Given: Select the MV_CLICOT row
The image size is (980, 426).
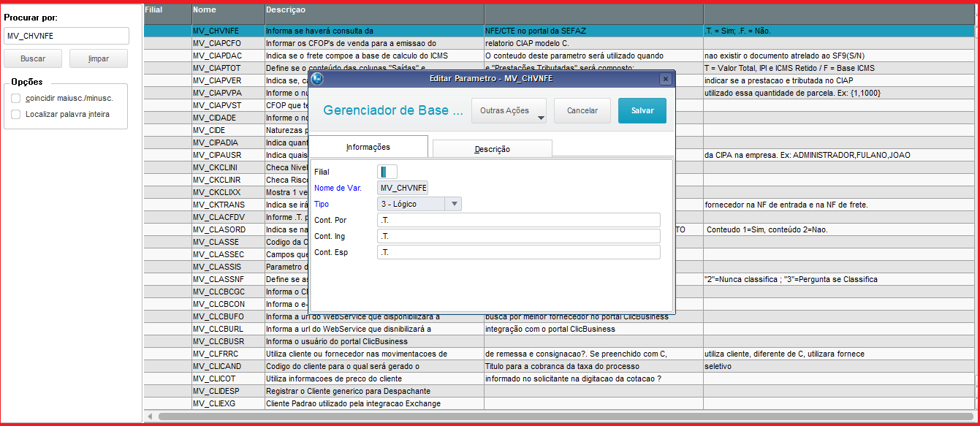Looking at the screenshot, I should pyautogui.click(x=559, y=379).
